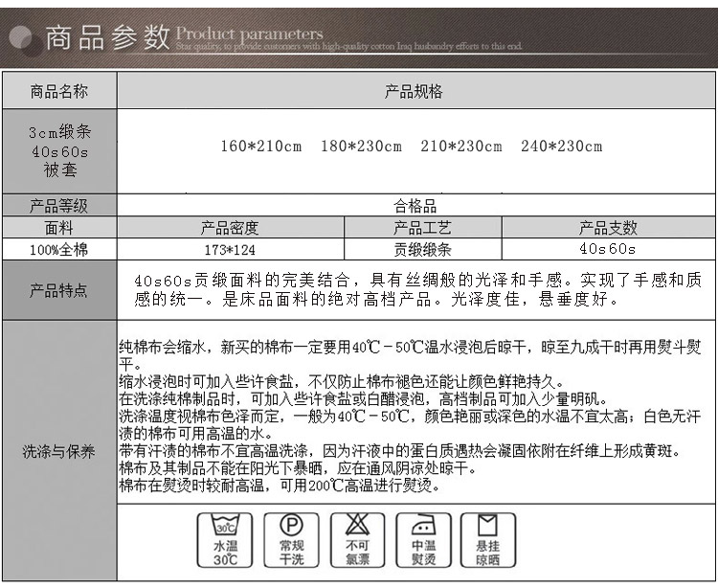The height and width of the screenshot is (588, 718).
Task: Click the line starting 棉布及其制品不能在阳光下暴晒
Action: point(299,468)
